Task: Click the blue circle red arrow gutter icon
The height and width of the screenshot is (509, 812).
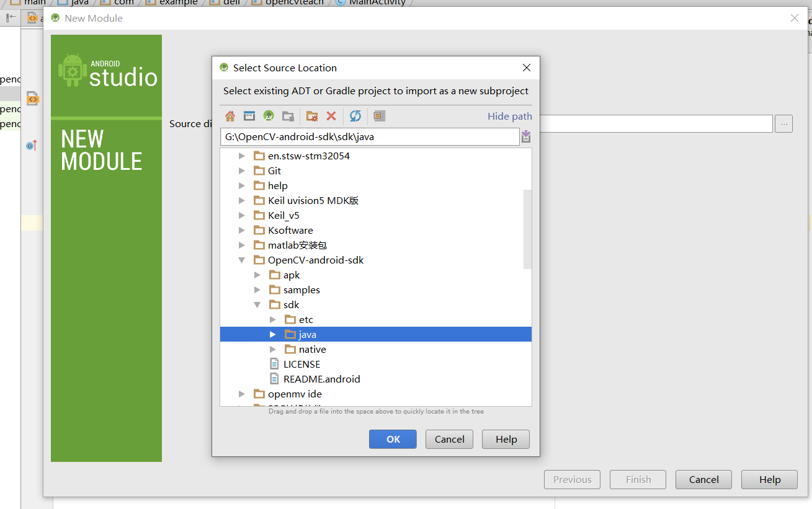Action: click(x=32, y=145)
